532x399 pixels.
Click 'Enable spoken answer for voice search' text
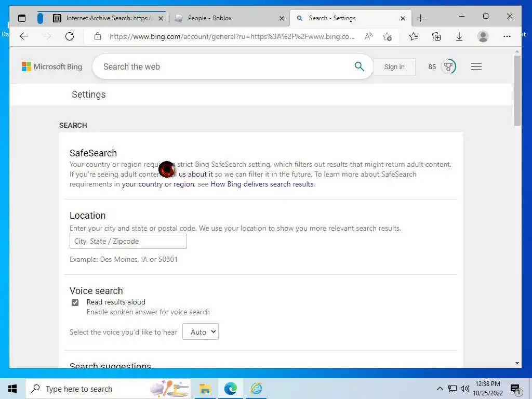coord(148,312)
